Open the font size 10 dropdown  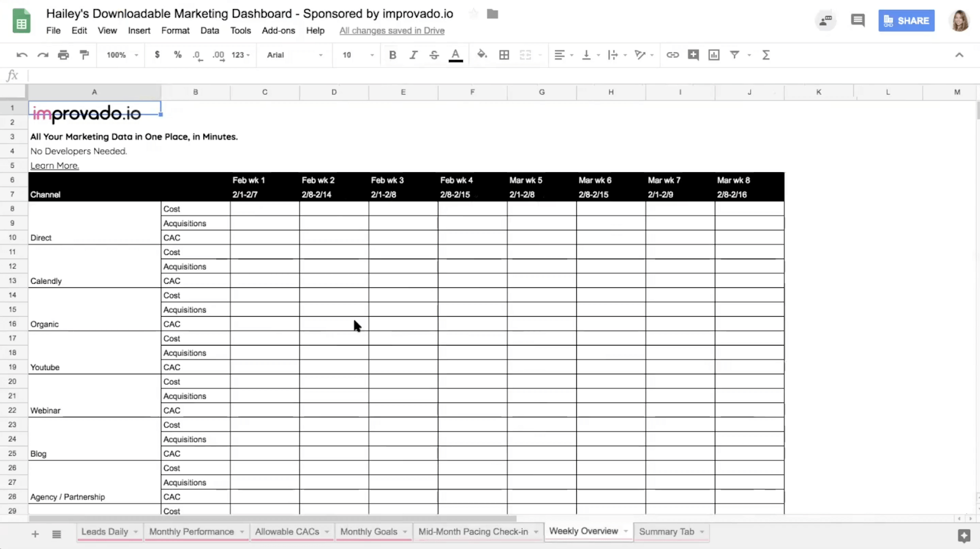[358, 55]
